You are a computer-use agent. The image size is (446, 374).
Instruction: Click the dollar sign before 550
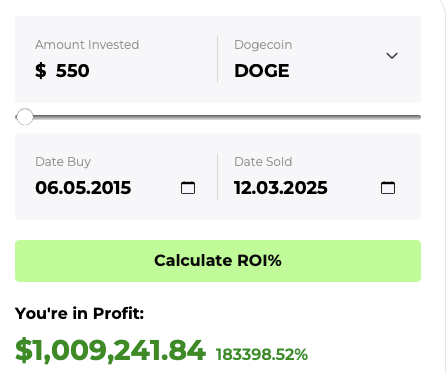[x=41, y=71]
